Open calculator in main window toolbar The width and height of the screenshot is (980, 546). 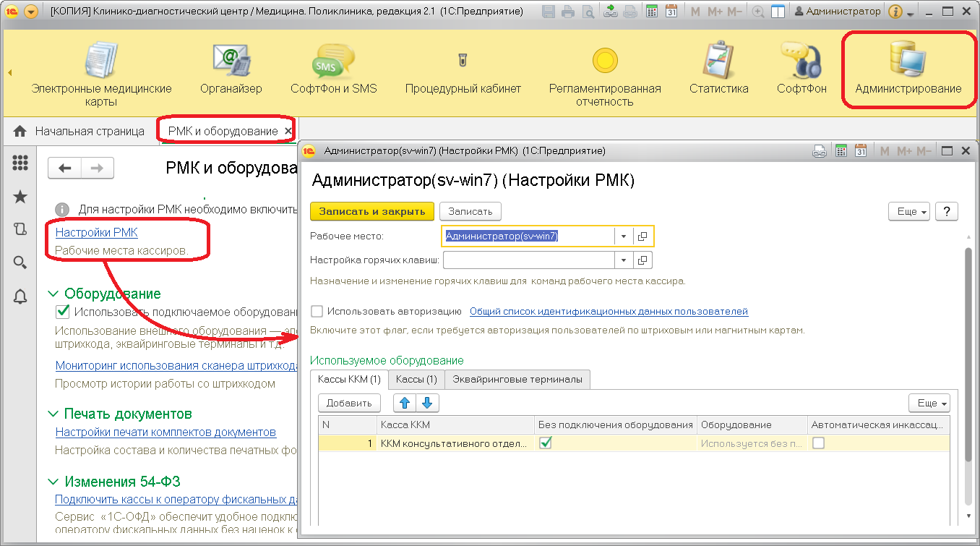click(x=652, y=12)
